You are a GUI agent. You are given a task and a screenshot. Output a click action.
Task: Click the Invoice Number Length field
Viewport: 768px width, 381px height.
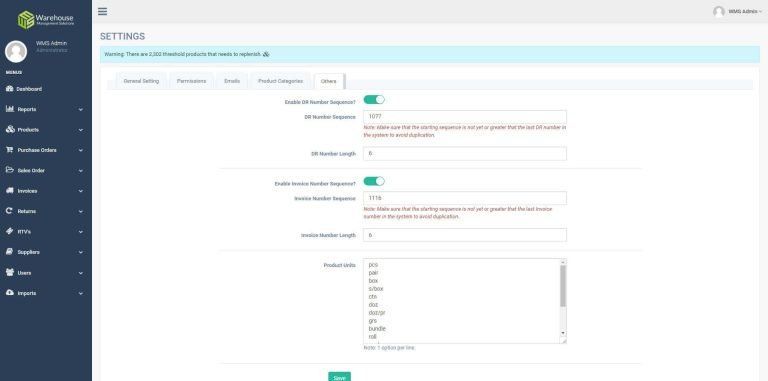pos(465,235)
